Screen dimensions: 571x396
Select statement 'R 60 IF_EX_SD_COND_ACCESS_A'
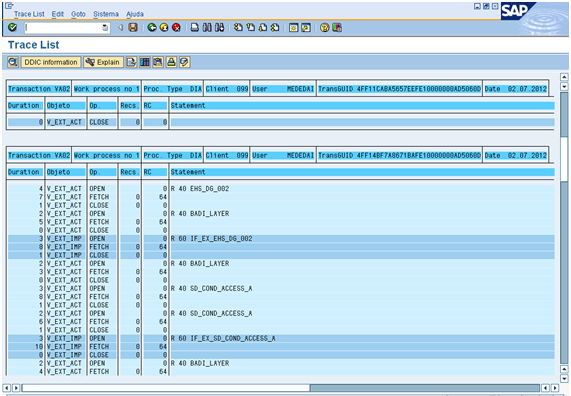pos(223,338)
